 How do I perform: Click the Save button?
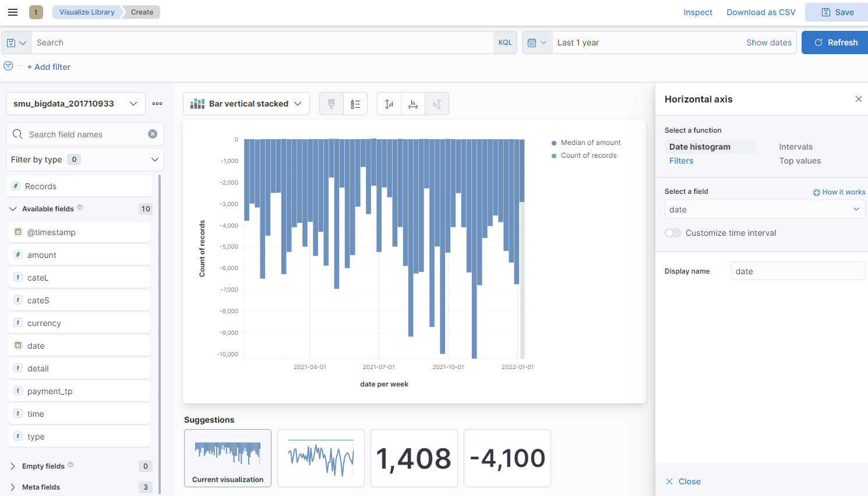pyautogui.click(x=837, y=12)
